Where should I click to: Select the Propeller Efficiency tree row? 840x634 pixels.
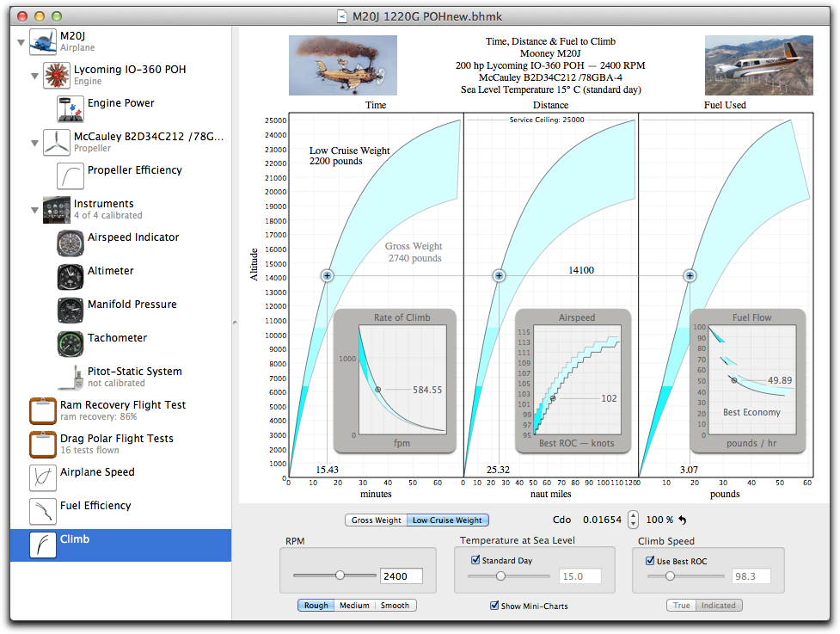[x=121, y=176]
